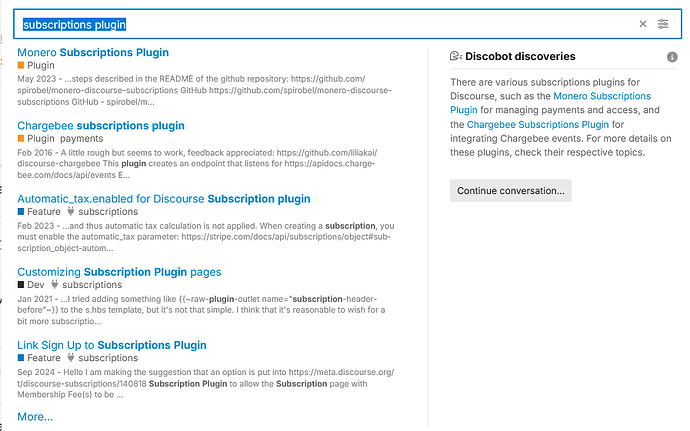This screenshot has height=431, width=690.
Task: Select Dev category under Customizing result
Action: (31, 285)
